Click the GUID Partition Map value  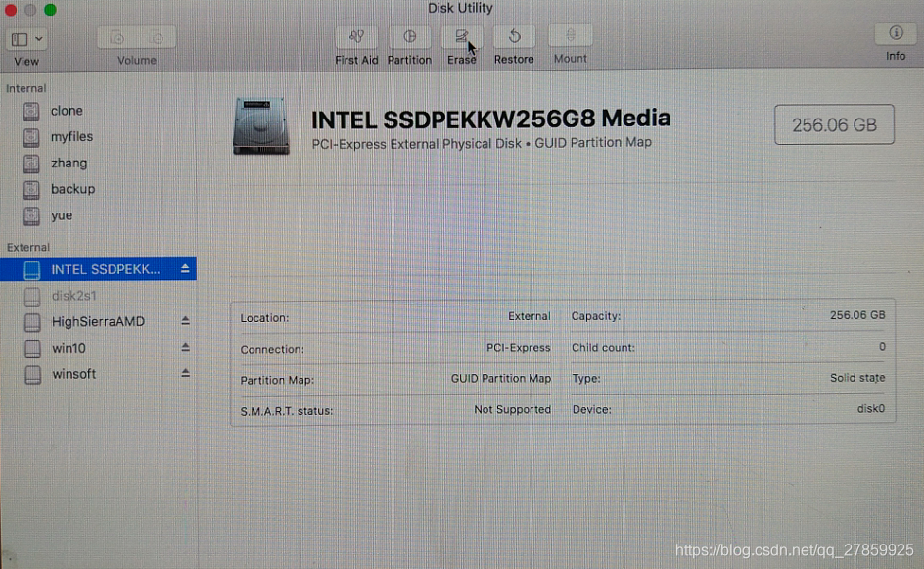[x=501, y=379]
